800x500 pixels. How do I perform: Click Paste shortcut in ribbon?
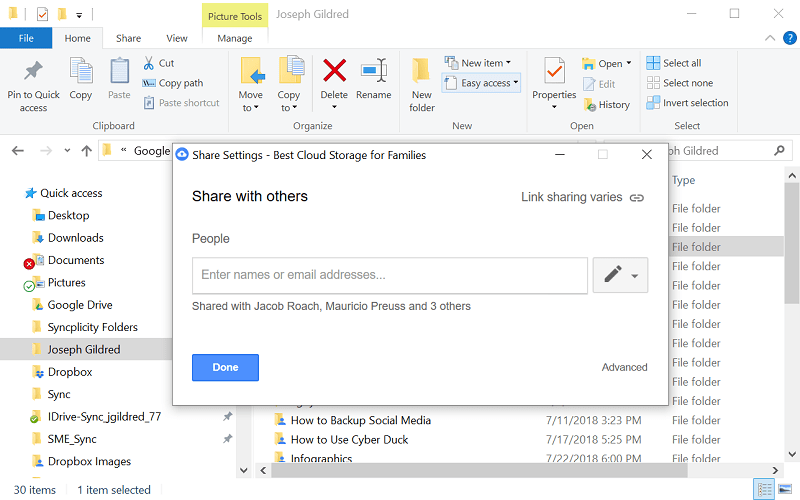[181, 103]
